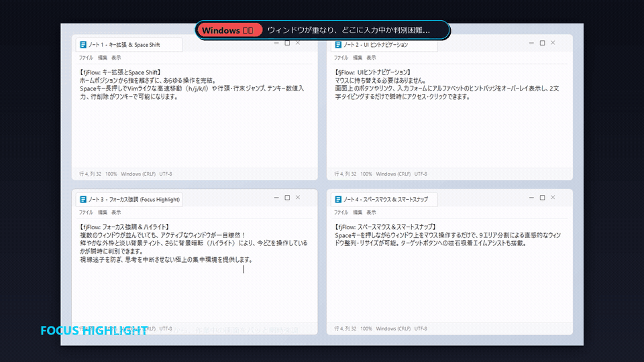This screenshot has height=362, width=644.
Task: Open ファイル menu in ノート 2 window
Action: pyautogui.click(x=341, y=58)
